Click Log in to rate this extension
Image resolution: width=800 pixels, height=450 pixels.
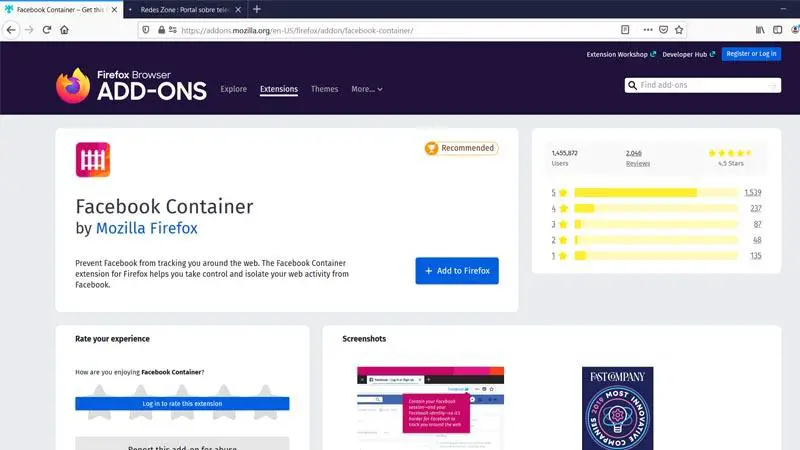(182, 404)
